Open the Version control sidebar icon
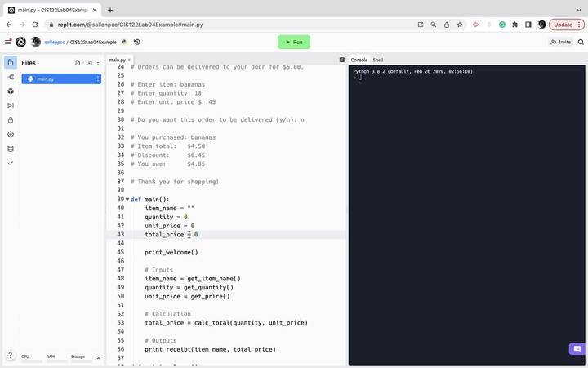 pyautogui.click(x=11, y=77)
